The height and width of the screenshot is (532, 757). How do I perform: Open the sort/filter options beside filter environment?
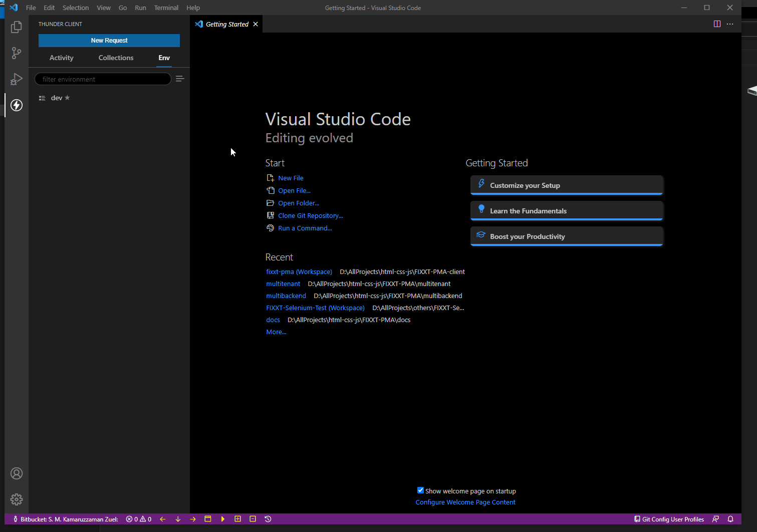(180, 79)
